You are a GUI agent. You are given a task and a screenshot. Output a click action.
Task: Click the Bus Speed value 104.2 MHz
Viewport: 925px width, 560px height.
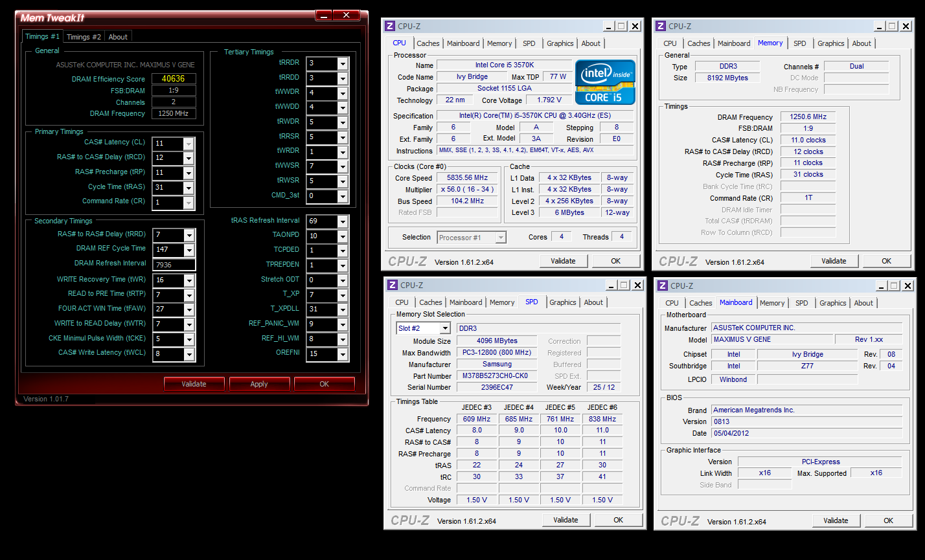[x=467, y=201]
